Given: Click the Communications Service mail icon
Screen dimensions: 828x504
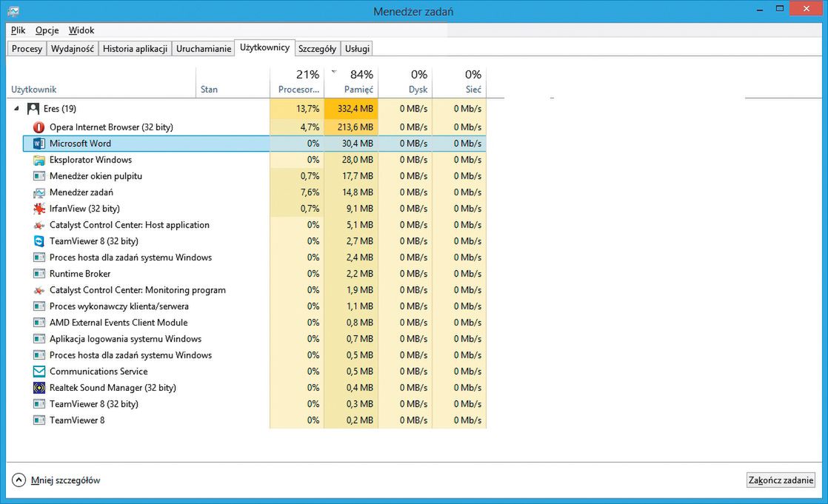Looking at the screenshot, I should [39, 372].
